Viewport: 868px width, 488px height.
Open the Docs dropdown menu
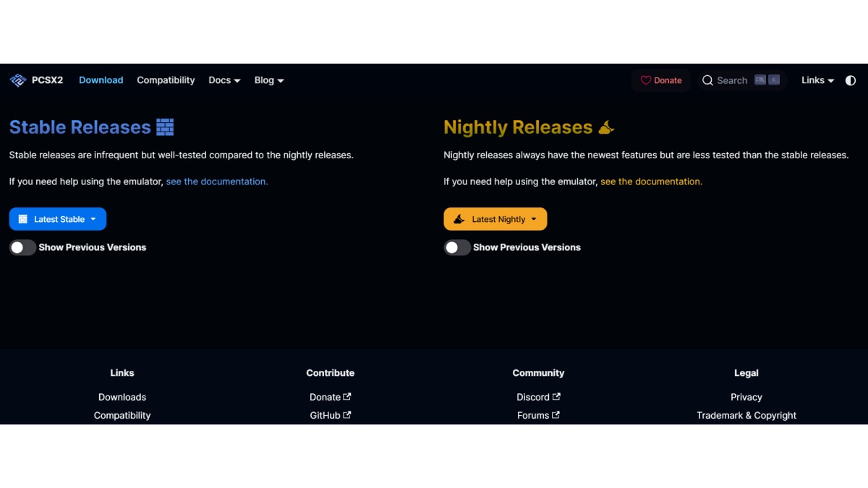pos(224,80)
